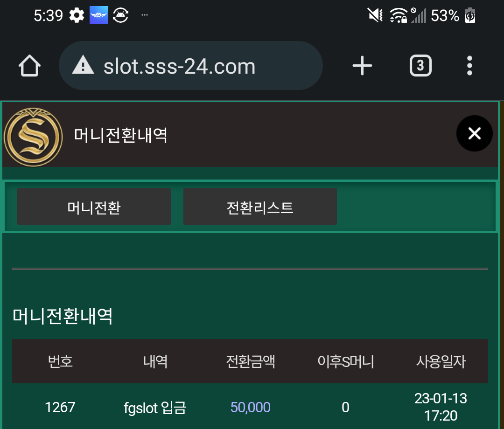
Task: Open a new tab with plus icon
Action: pos(362,66)
